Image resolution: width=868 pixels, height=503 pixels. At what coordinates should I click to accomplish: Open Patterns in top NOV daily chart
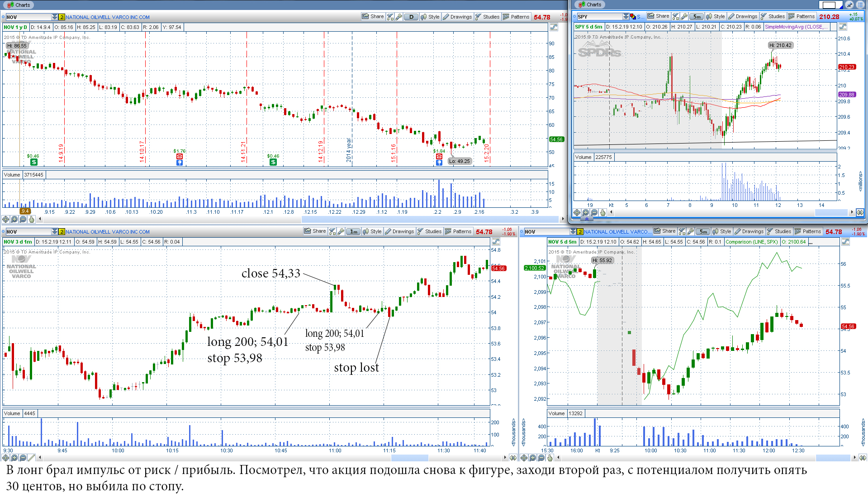click(516, 17)
